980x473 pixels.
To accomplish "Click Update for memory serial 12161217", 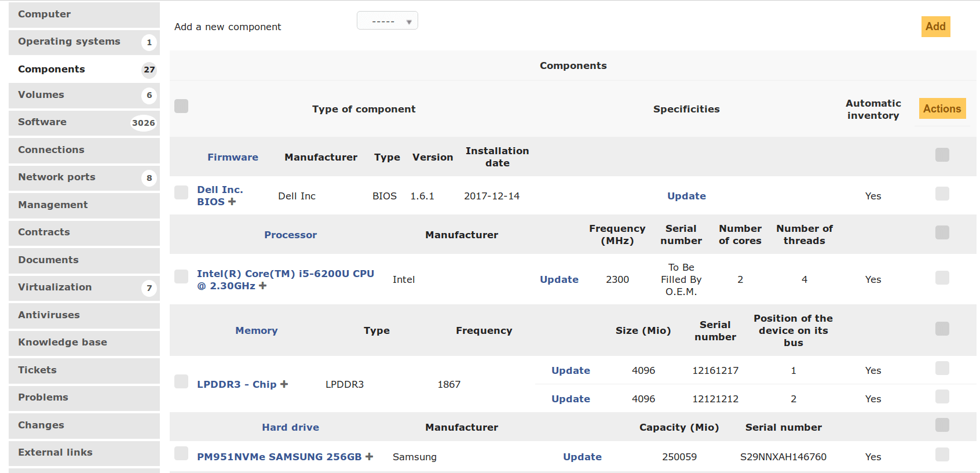I will pyautogui.click(x=571, y=370).
